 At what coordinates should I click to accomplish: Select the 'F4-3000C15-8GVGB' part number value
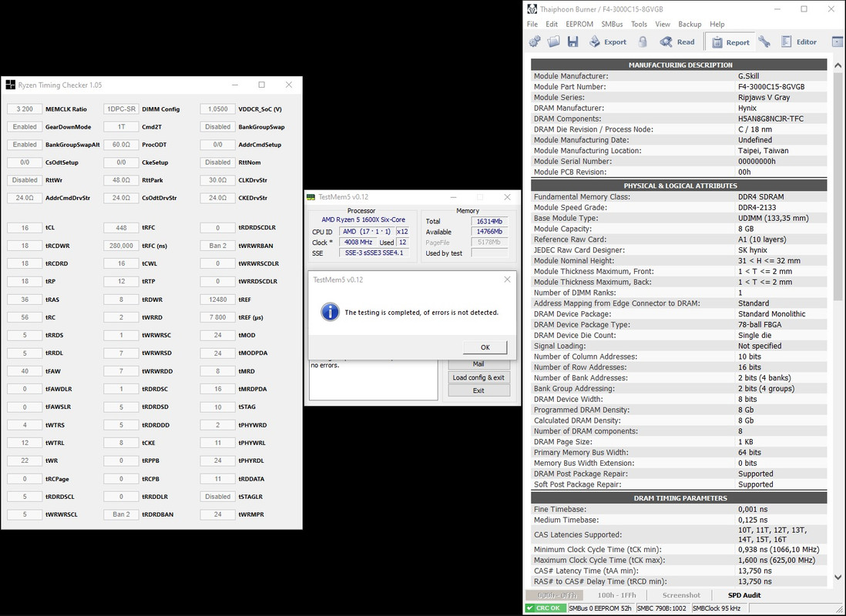[771, 87]
